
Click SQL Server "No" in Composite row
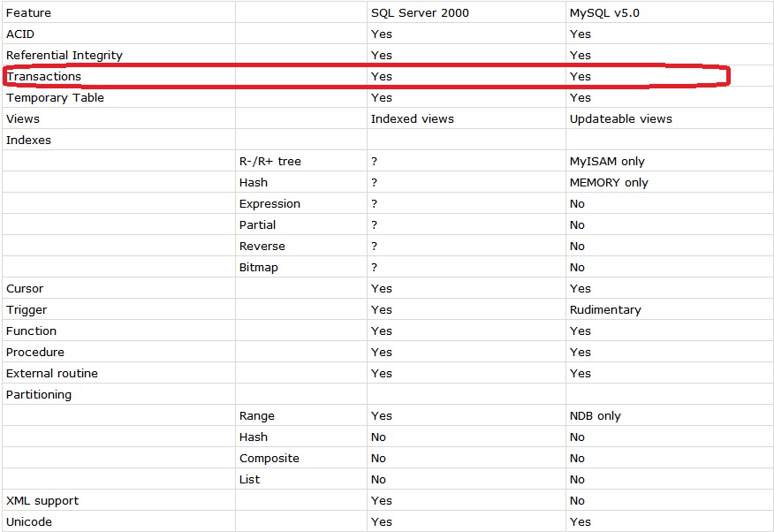pos(379,459)
